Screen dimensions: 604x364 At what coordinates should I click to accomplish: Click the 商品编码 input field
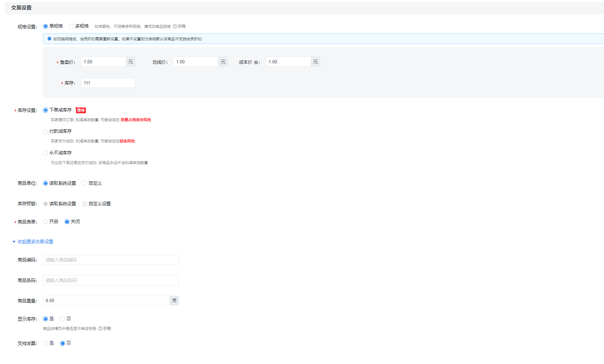[111, 260]
